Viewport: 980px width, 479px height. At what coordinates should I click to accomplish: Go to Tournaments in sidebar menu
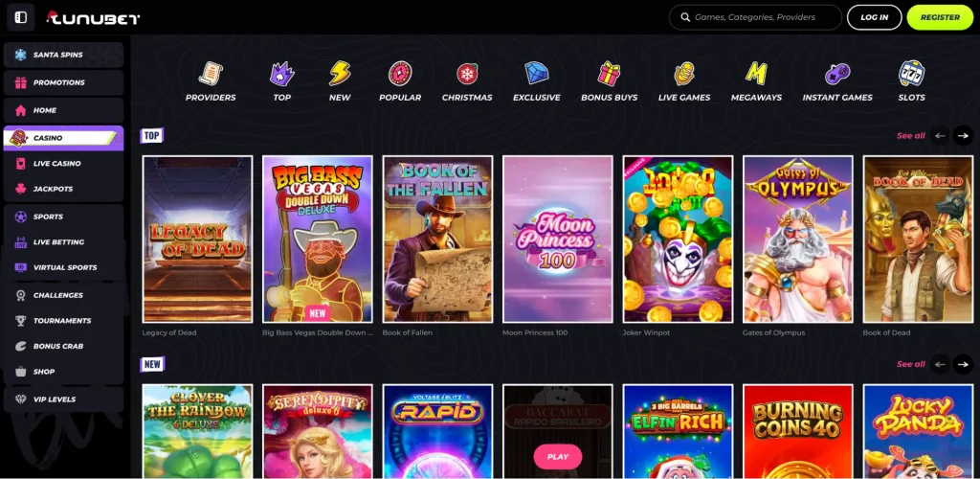point(63,321)
